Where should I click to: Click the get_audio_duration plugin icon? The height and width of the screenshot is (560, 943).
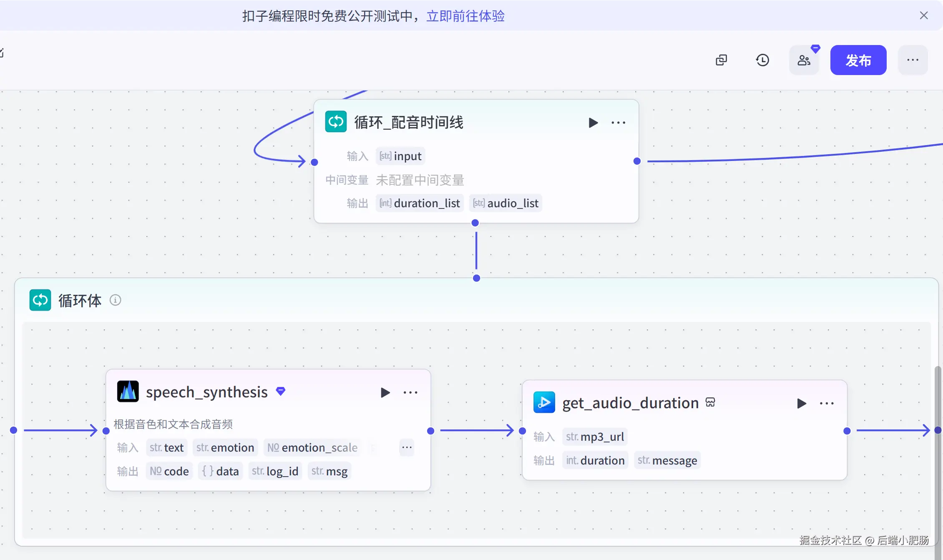tap(544, 402)
